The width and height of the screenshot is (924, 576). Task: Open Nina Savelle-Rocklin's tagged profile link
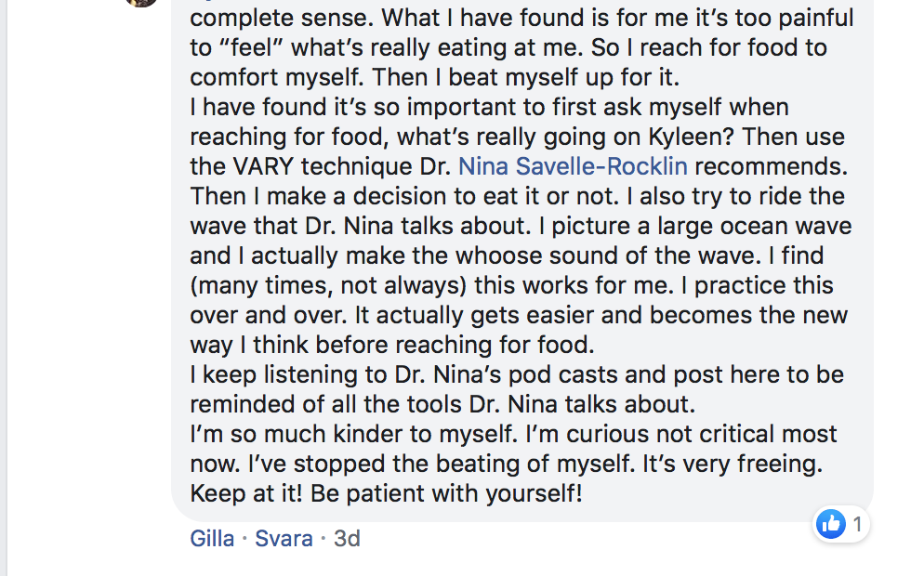coord(573,166)
